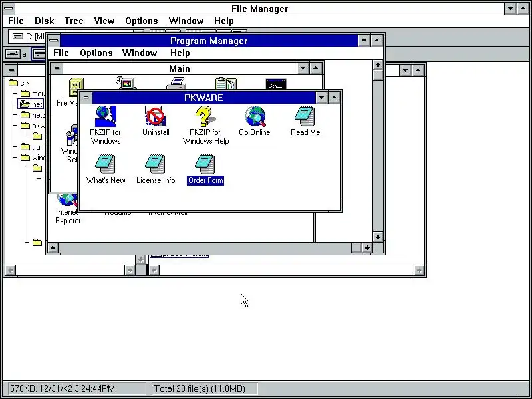Viewport: 532px width, 399px height.
Task: Open the Tree menu
Action: [x=74, y=21]
